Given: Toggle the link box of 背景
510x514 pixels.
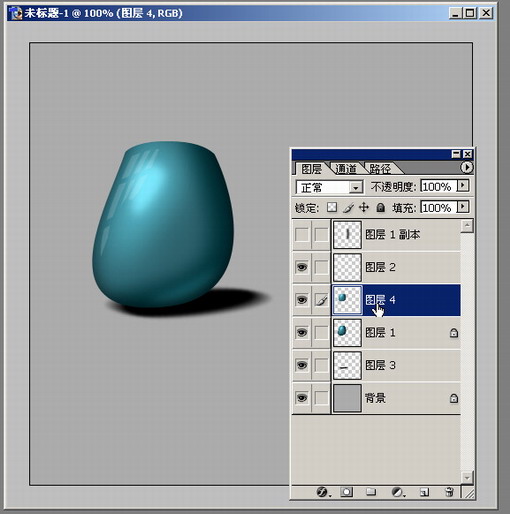Looking at the screenshot, I should pyautogui.click(x=321, y=398).
